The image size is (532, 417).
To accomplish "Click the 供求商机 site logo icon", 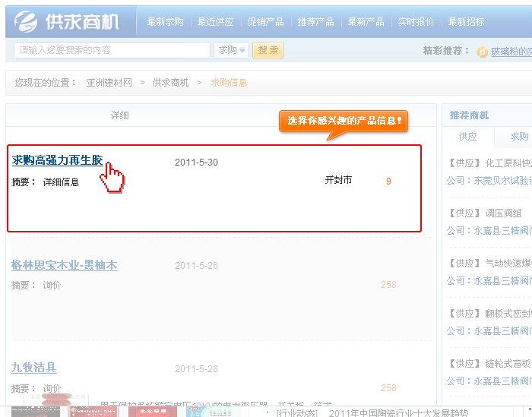I will pos(27,21).
